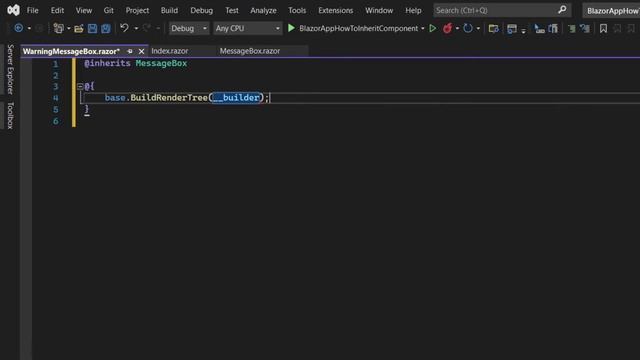Screen dimensions: 640x360
Task: Open the Tools menu
Action: (x=297, y=10)
